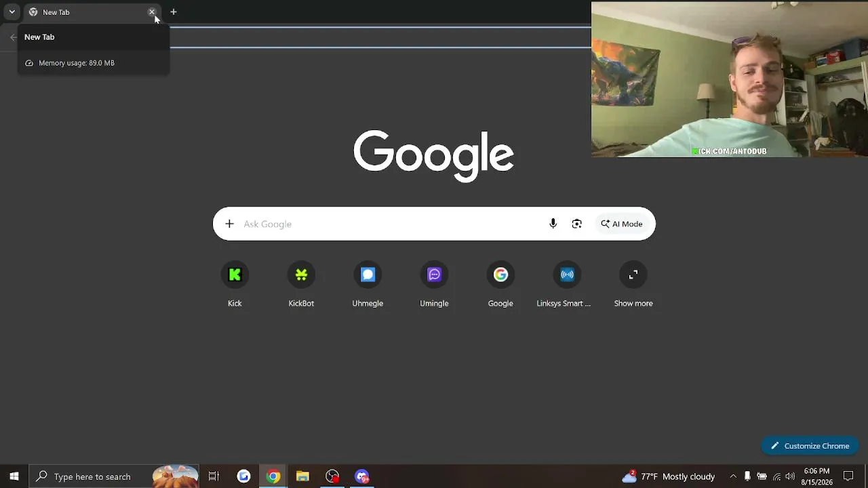Image resolution: width=868 pixels, height=488 pixels.
Task: Check the battery status tray icon
Action: (762, 476)
